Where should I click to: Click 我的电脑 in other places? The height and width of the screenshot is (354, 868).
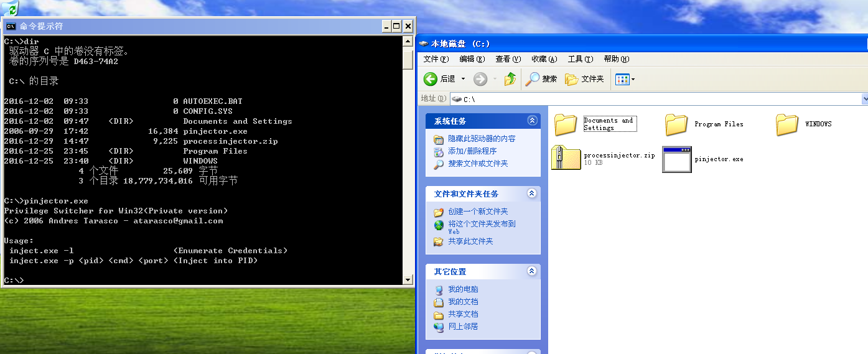point(463,289)
